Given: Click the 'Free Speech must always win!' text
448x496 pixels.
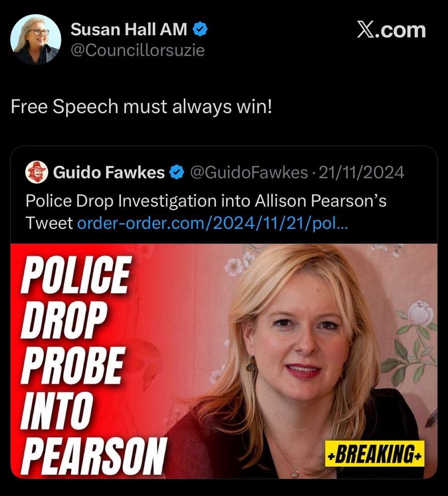Looking at the screenshot, I should pos(141,106).
